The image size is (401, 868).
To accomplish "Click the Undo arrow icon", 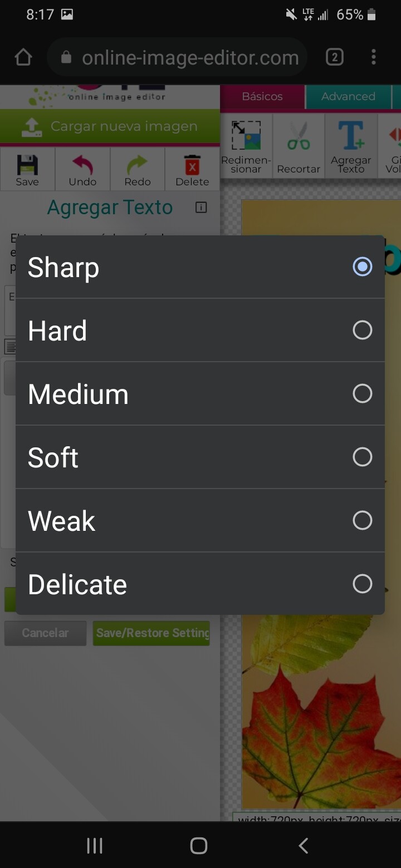I will pyautogui.click(x=82, y=166).
